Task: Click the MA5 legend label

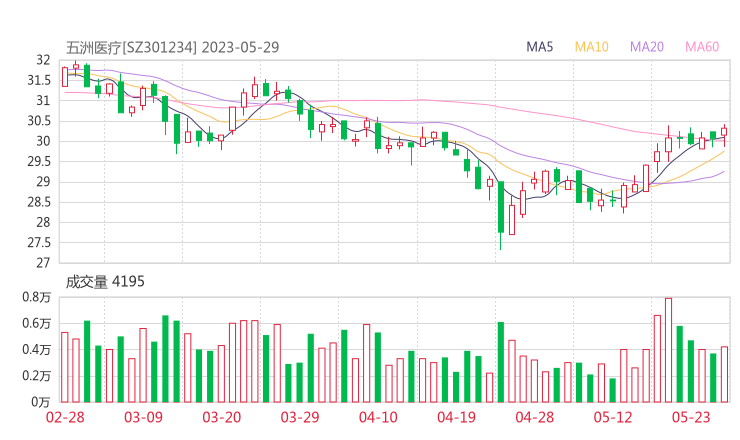Action: click(x=539, y=47)
